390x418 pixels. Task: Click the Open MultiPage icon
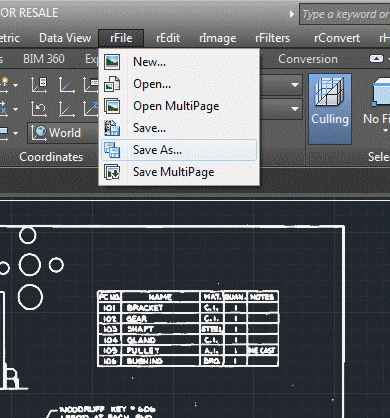[112, 106]
